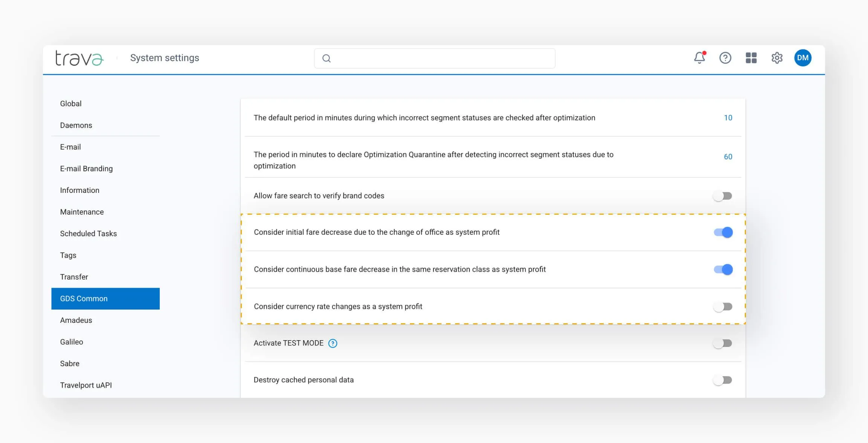Open the notifications bell with red badge
This screenshot has width=868, height=443.
click(x=699, y=58)
